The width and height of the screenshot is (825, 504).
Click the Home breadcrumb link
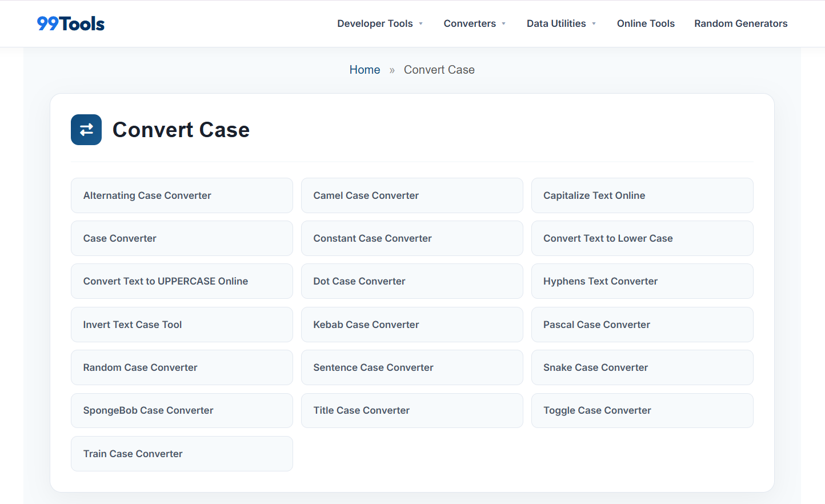(x=365, y=70)
